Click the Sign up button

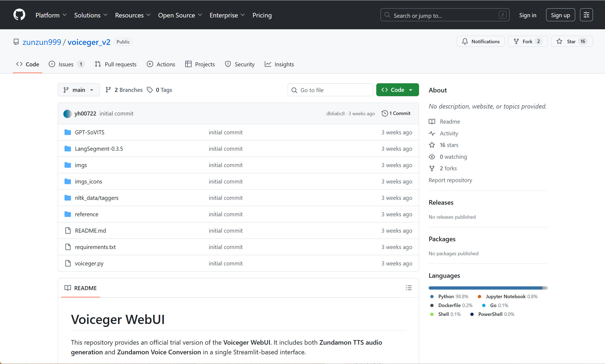560,15
